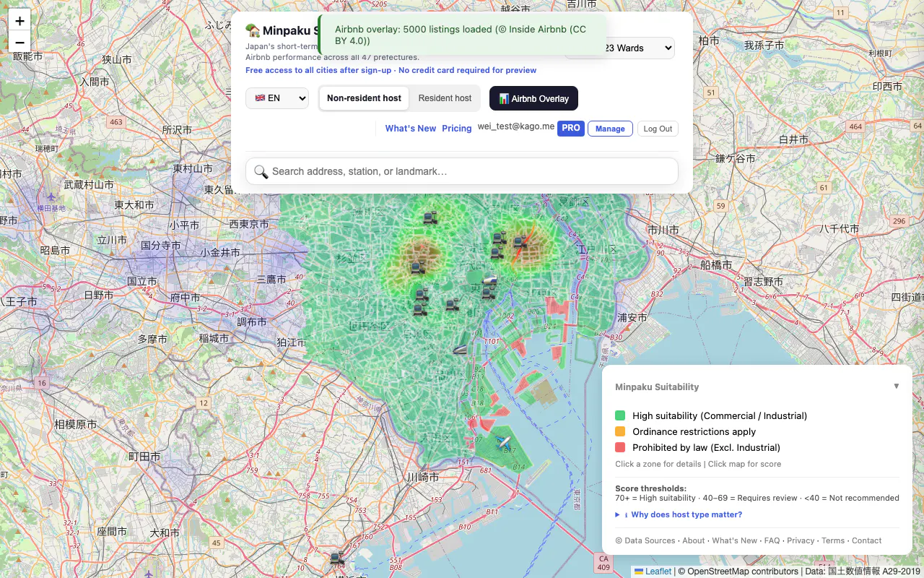The height and width of the screenshot is (578, 924).
Task: Select Non-resident host option
Action: pyautogui.click(x=364, y=98)
